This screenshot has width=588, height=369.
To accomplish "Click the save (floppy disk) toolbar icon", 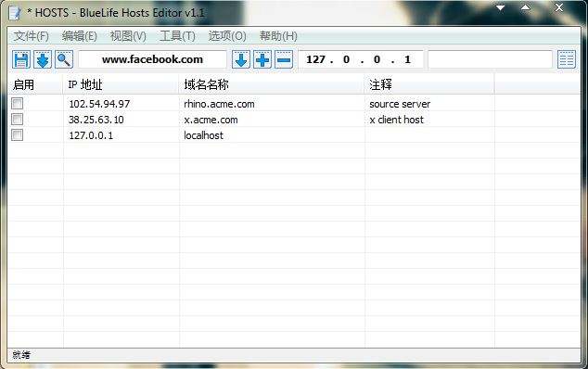I will click(x=21, y=59).
